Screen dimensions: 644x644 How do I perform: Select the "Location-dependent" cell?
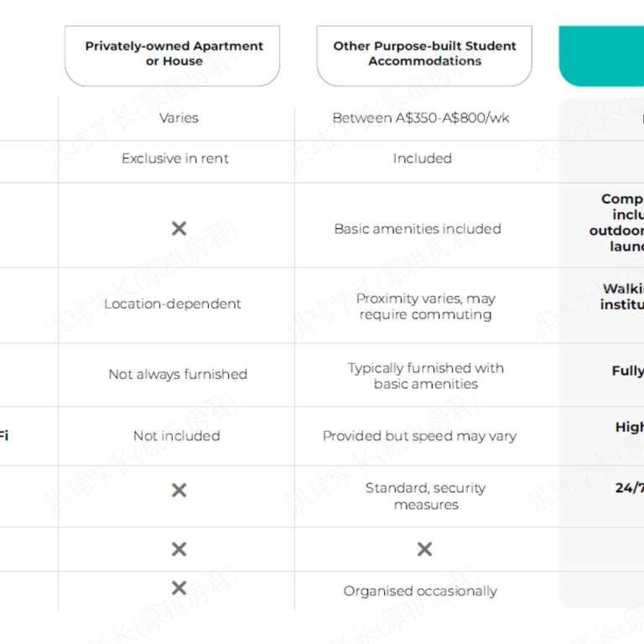click(173, 304)
